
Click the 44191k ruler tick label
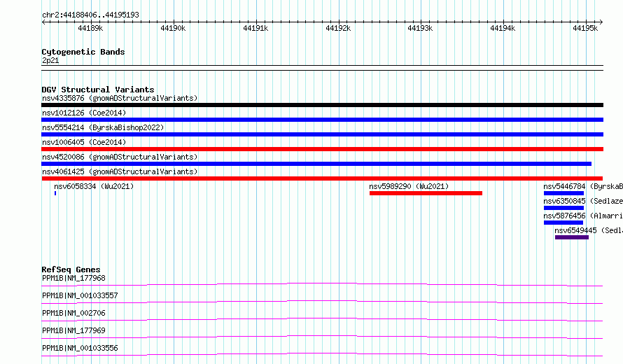pyautogui.click(x=255, y=28)
